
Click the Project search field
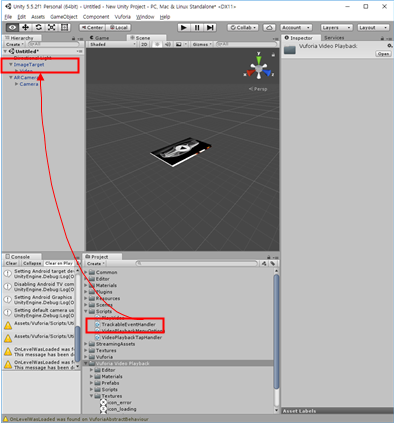pyautogui.click(x=197, y=263)
